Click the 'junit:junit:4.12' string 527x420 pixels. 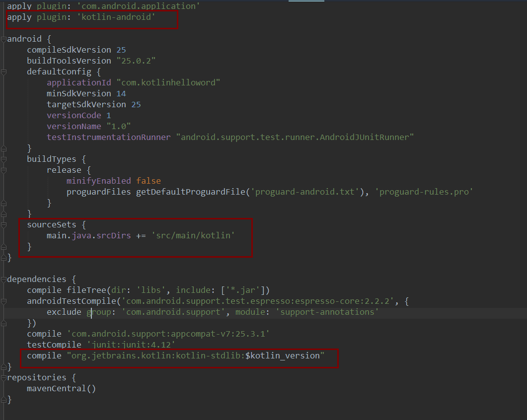coord(131,345)
